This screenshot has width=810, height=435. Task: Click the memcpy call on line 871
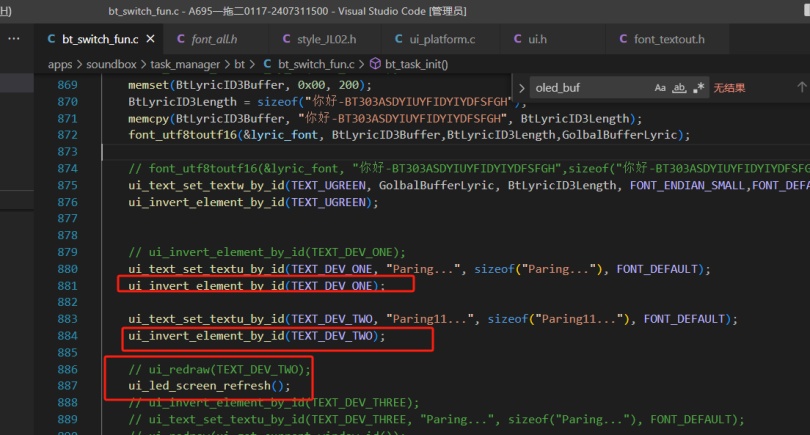click(385, 119)
